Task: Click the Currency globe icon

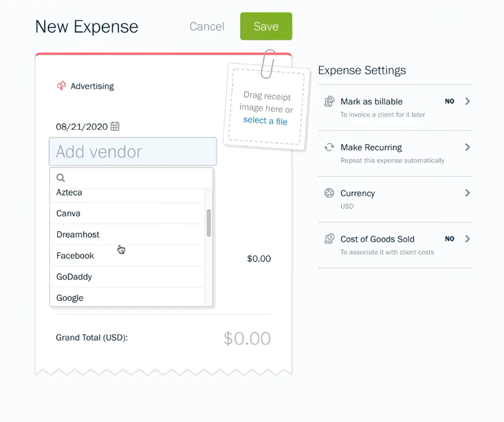Action: [x=329, y=193]
